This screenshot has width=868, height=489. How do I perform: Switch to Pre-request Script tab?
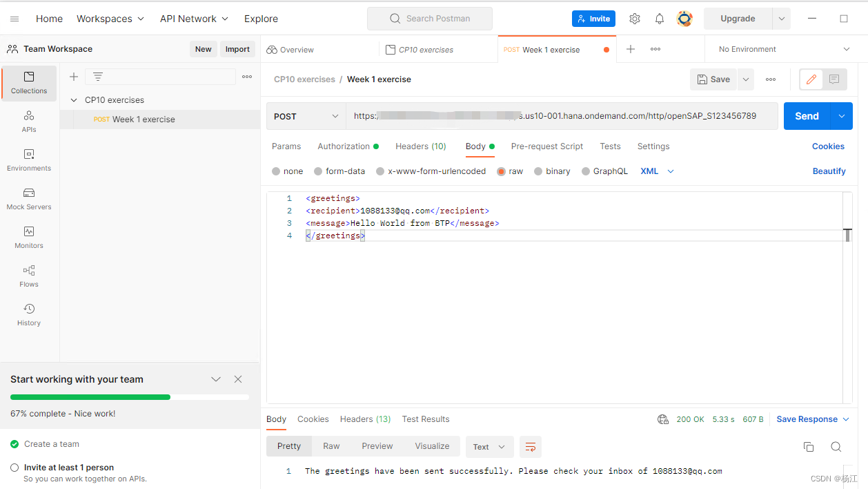click(547, 146)
